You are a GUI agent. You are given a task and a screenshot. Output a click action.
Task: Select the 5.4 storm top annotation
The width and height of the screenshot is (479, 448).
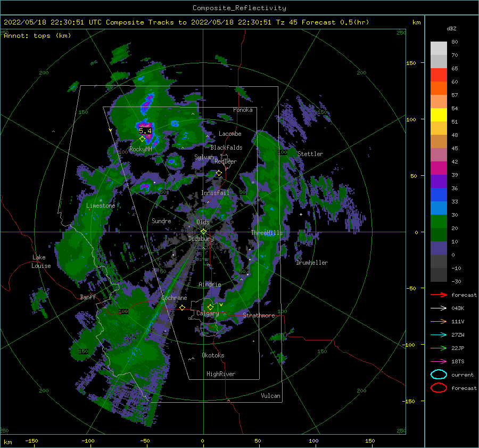point(145,131)
